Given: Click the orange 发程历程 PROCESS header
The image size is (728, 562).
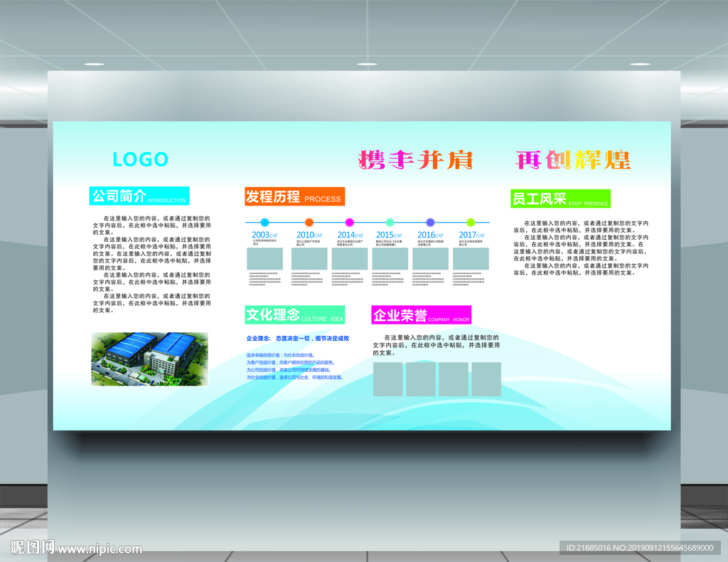Looking at the screenshot, I should click(x=295, y=196).
